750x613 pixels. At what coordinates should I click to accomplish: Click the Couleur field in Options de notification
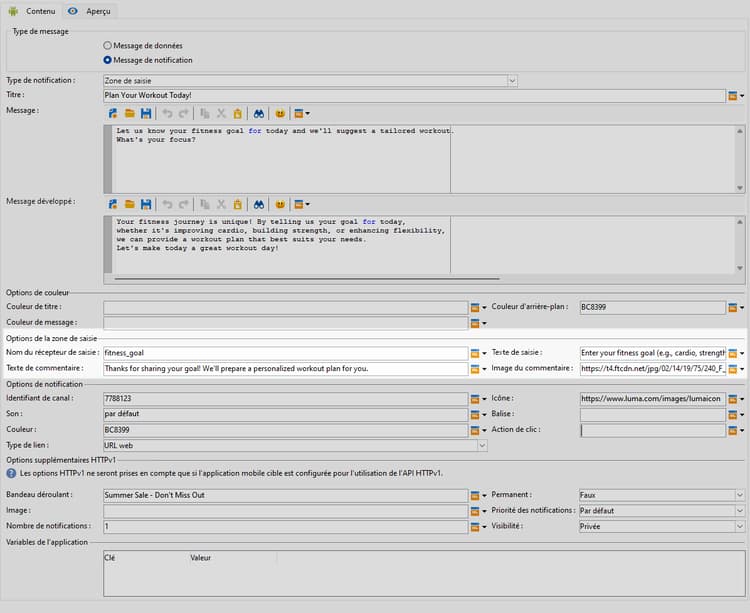pos(286,430)
